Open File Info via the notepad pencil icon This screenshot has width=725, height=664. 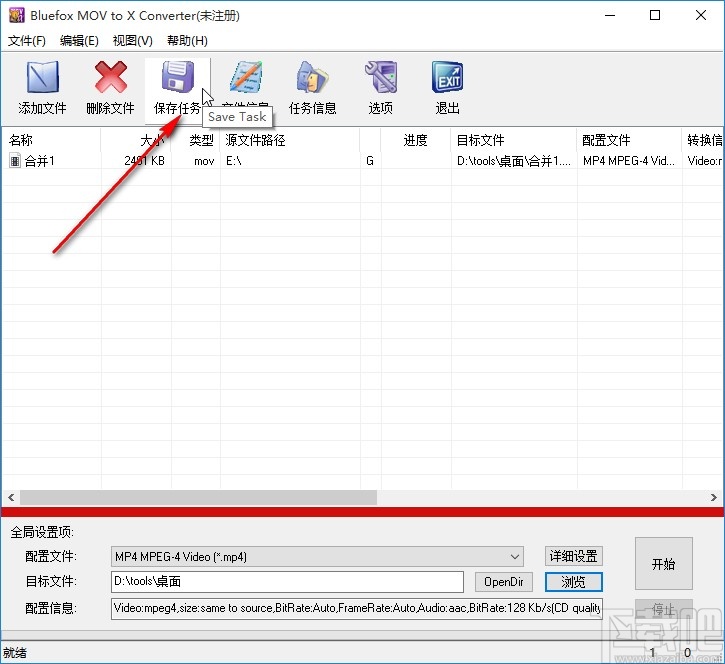[246, 77]
